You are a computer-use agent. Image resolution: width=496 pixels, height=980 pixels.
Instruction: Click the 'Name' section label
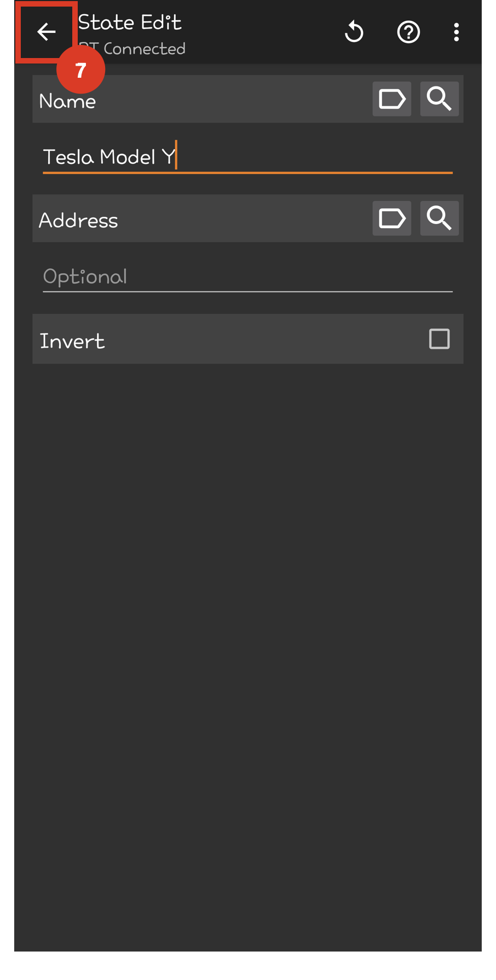pyautogui.click(x=67, y=101)
